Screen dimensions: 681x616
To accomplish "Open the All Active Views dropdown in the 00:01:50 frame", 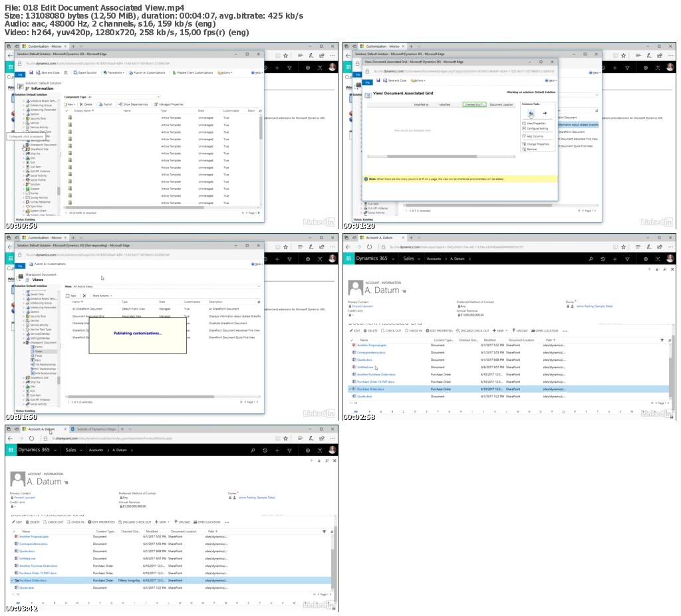I will coord(167,286).
